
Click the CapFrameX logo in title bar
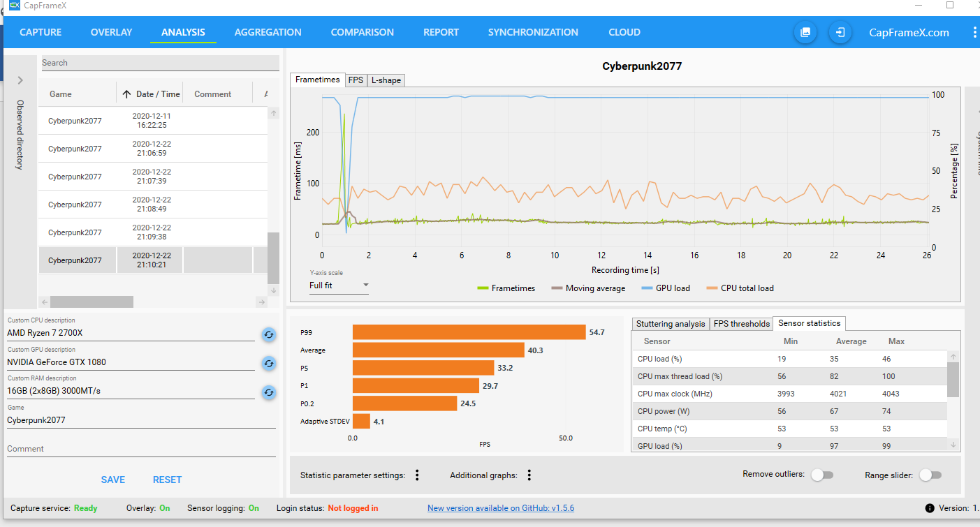pos(14,6)
